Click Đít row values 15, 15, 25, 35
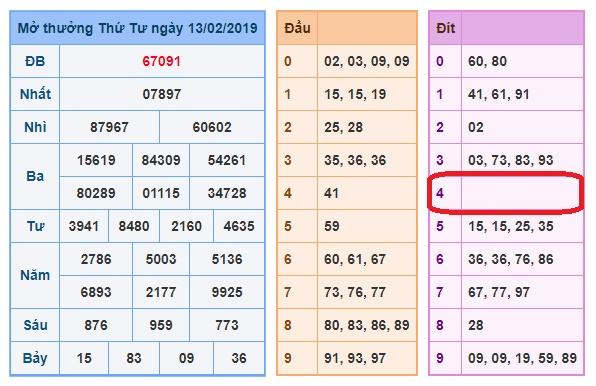The image size is (596, 386). (510, 226)
